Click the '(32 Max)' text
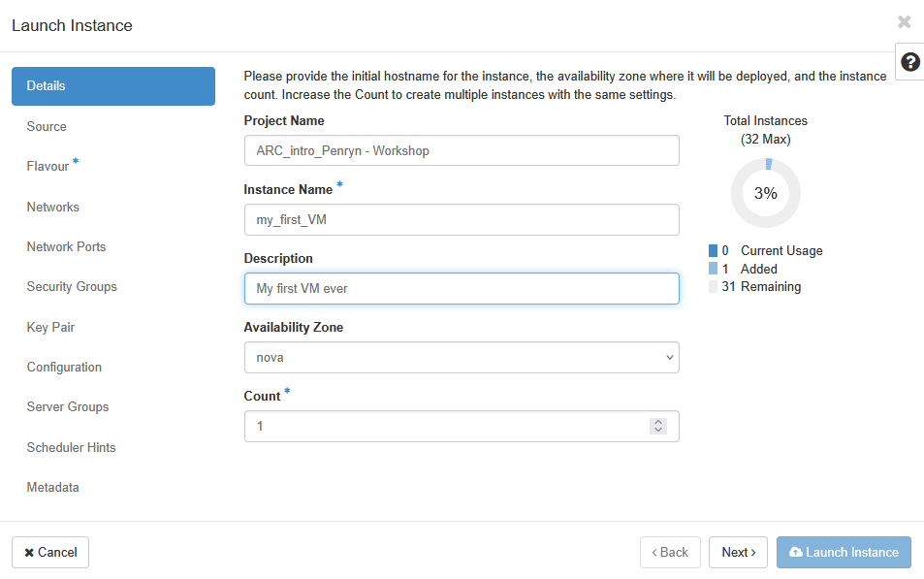Viewport: 924px width, 579px height. tap(766, 139)
